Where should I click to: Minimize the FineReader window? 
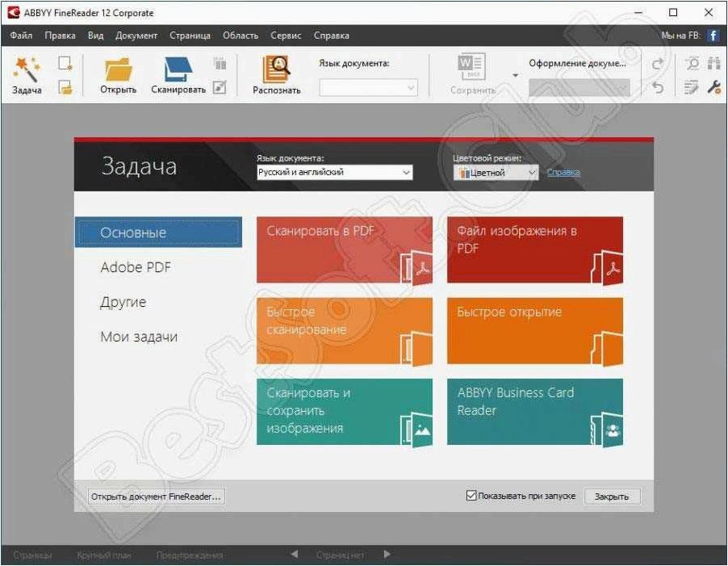[x=639, y=13]
